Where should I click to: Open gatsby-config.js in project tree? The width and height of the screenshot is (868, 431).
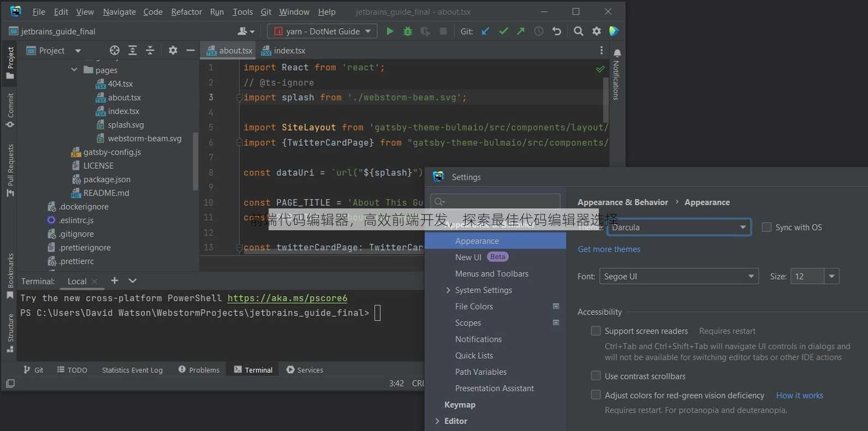[x=111, y=152]
